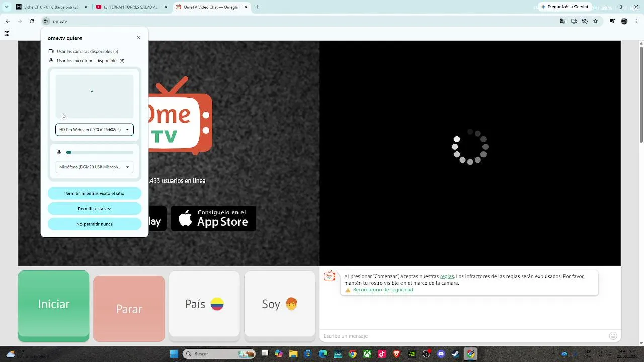Click the 'Escribe un mensaje' input field
The height and width of the screenshot is (362, 644).
point(463,336)
